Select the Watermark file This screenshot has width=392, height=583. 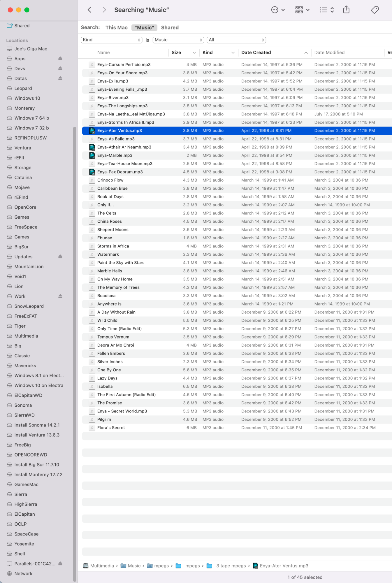237,254
